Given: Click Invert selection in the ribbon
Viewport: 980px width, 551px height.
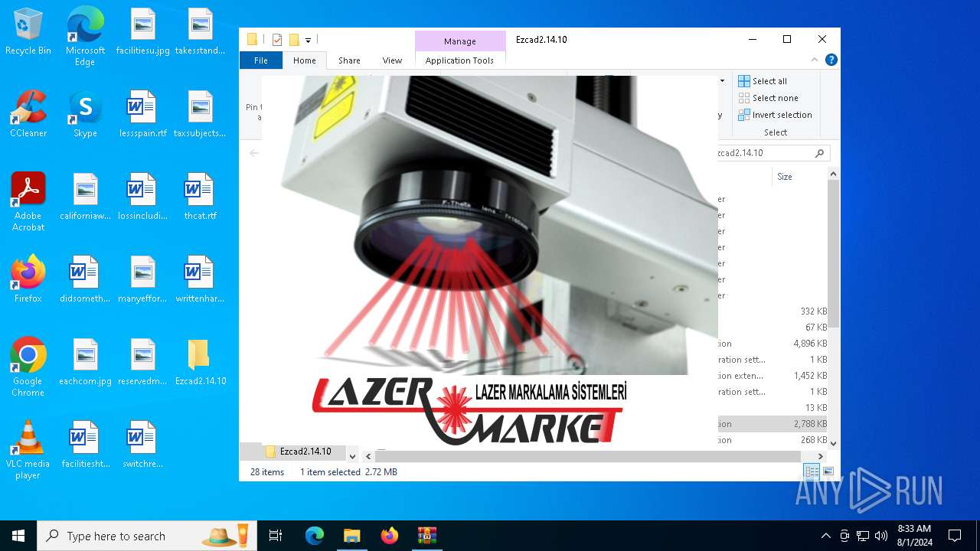Looking at the screenshot, I should pyautogui.click(x=775, y=115).
